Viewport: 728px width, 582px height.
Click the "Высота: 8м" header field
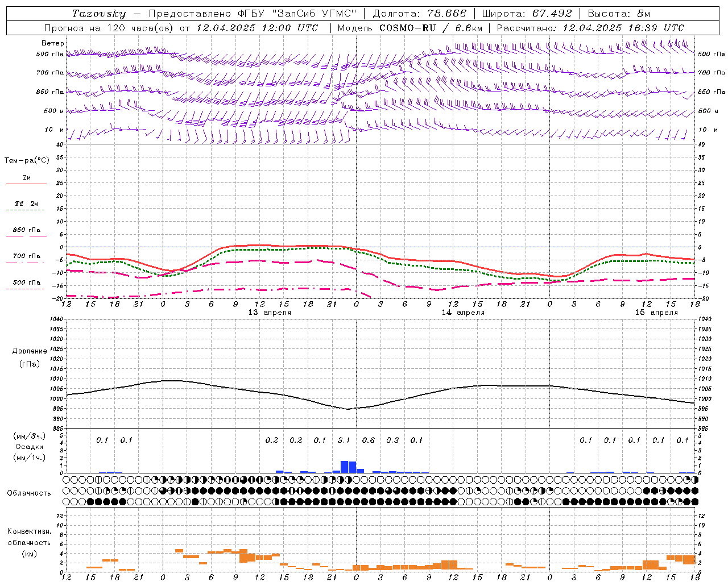(x=619, y=14)
